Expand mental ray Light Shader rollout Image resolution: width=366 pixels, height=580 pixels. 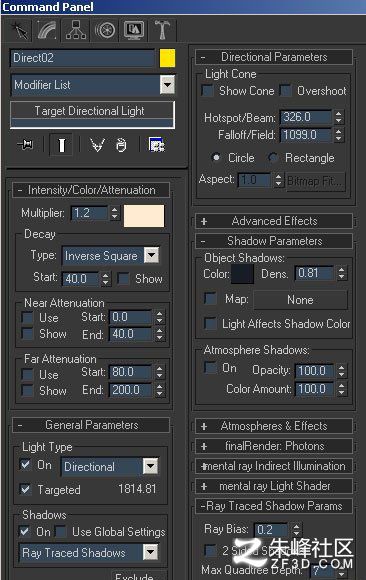click(274, 486)
